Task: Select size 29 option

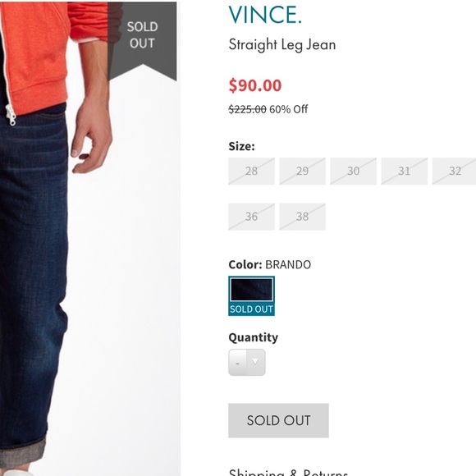Action: (302, 172)
